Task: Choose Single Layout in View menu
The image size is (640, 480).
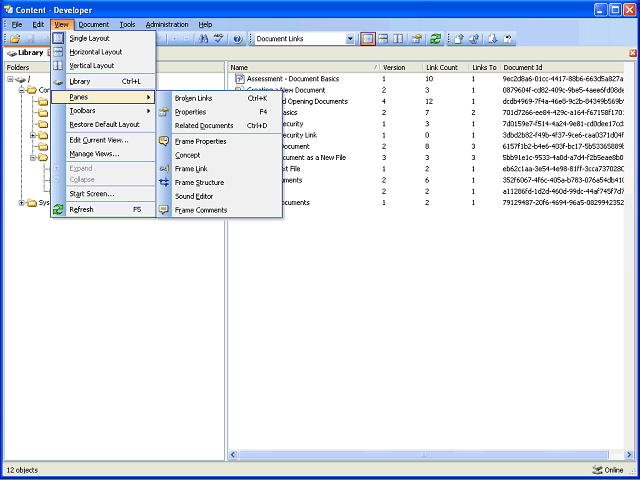Action: [103, 38]
